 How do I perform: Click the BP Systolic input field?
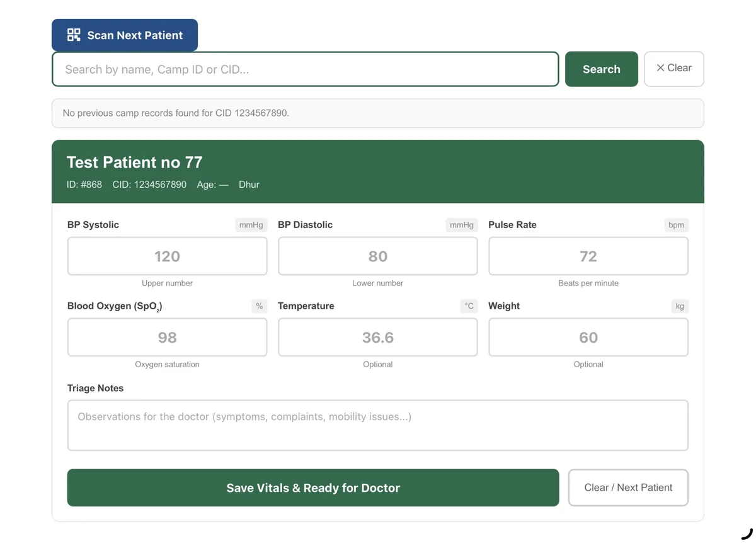coord(167,256)
